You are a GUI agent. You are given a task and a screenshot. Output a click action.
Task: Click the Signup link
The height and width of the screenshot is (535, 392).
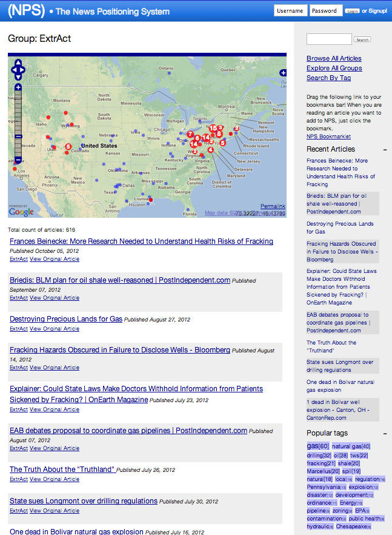point(377,11)
